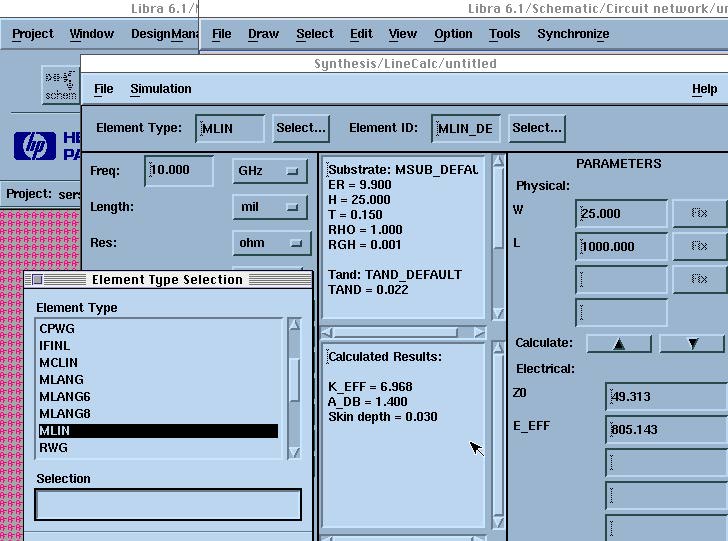Click the Element Type Selection window menu button
The width and height of the screenshot is (728, 541).
pyautogui.click(x=37, y=280)
